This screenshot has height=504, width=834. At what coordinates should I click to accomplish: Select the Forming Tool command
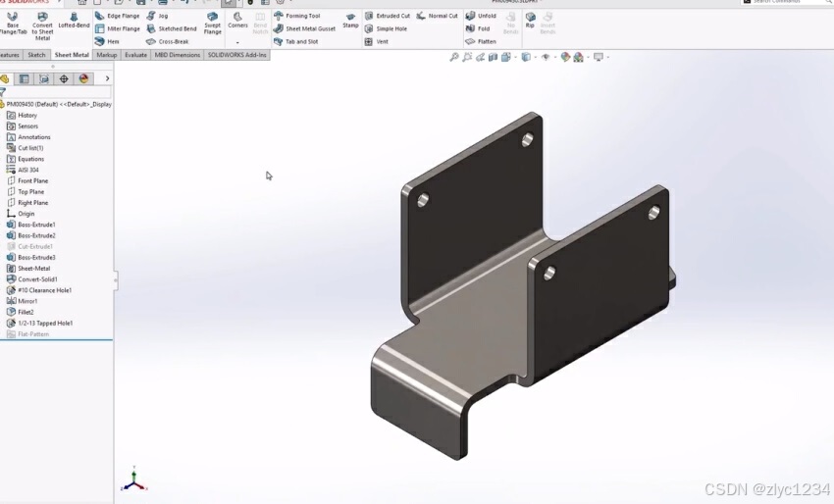pos(296,16)
